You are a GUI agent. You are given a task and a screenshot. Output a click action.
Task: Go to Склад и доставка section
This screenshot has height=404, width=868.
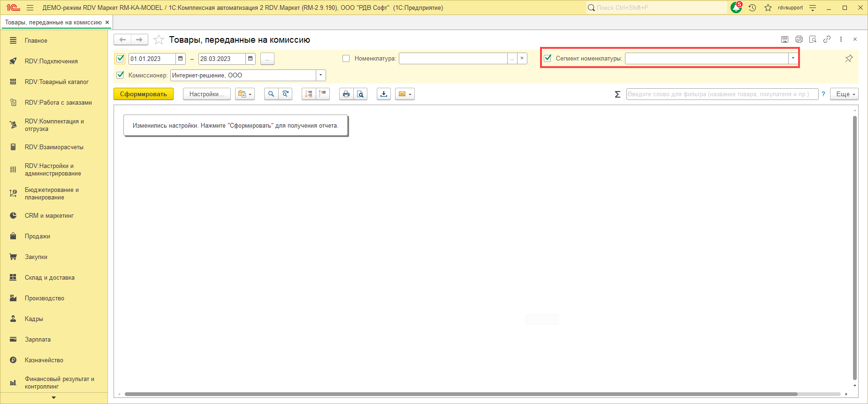(x=50, y=278)
